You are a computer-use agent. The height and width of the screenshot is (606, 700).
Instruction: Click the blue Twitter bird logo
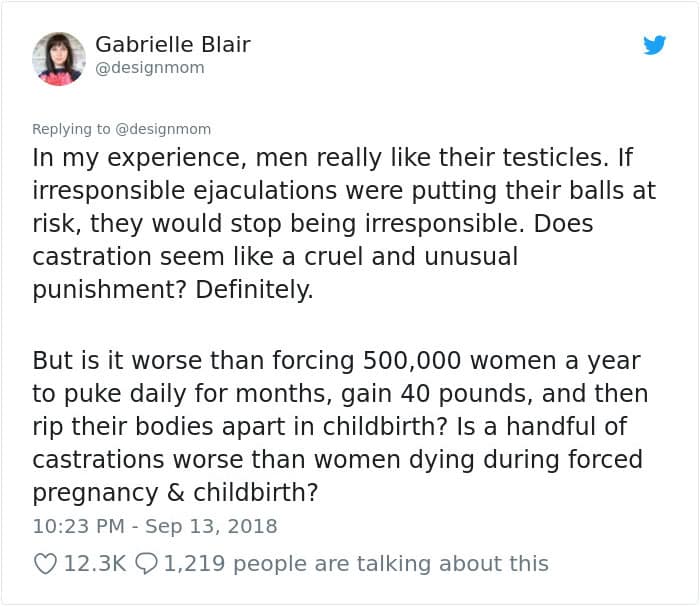654,45
